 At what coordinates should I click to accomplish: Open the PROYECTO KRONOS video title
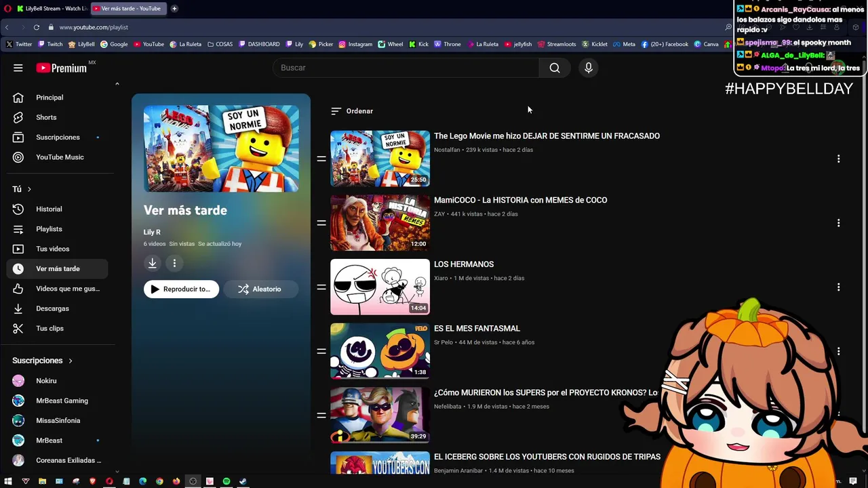point(546,393)
